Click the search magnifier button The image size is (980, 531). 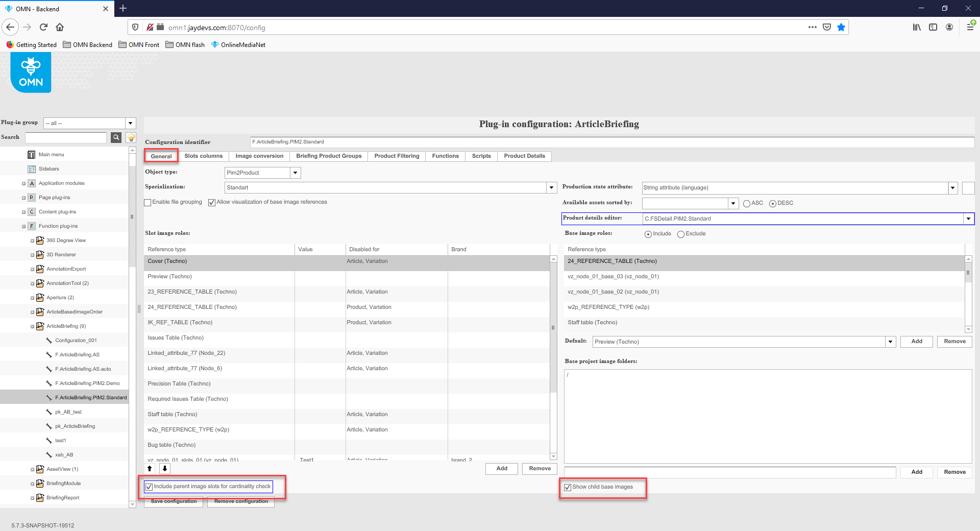pyautogui.click(x=116, y=137)
